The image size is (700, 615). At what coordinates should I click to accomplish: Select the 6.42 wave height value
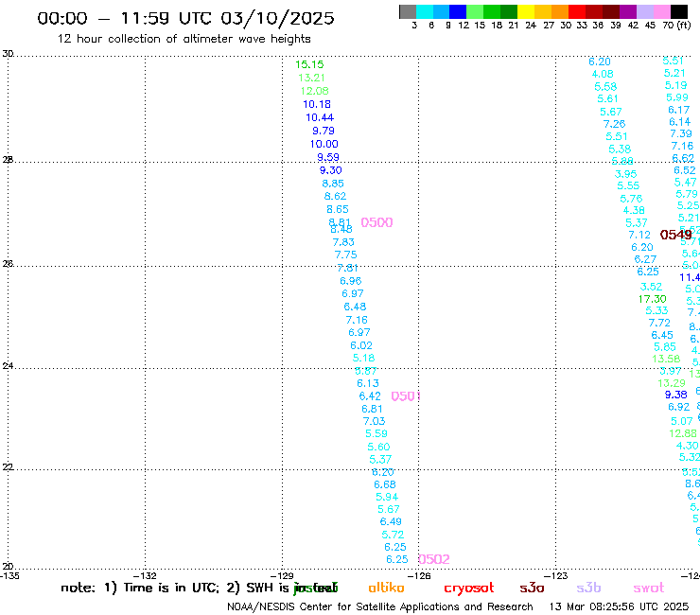pyautogui.click(x=370, y=396)
